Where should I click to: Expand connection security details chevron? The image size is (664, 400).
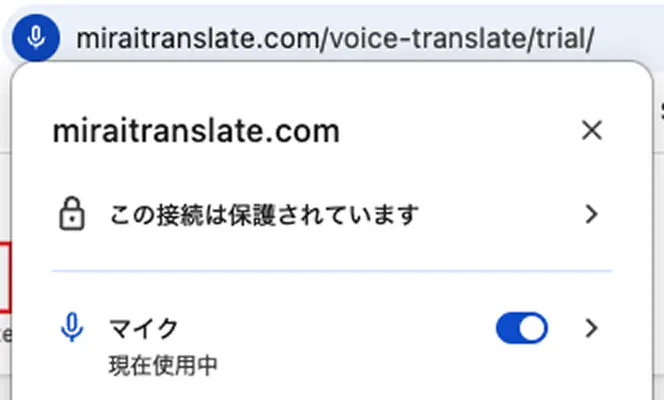click(x=592, y=214)
